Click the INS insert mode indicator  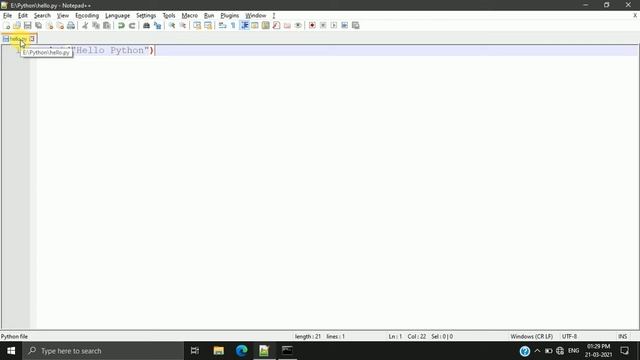[x=622, y=336]
